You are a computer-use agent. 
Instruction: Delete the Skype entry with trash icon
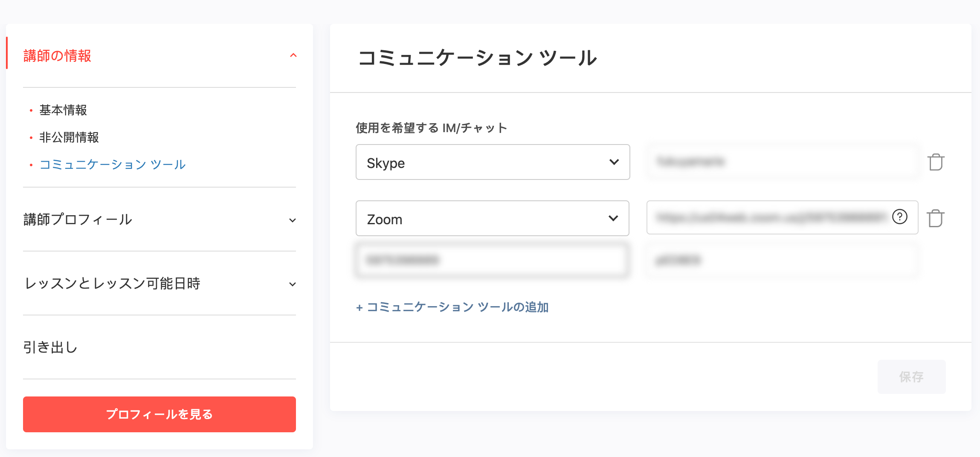coord(936,162)
